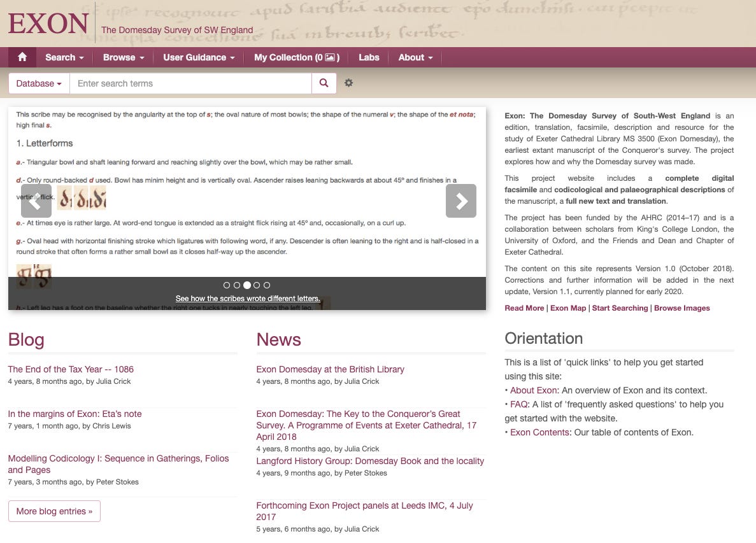This screenshot has width=756, height=543.
Task: Open 'Langford History Group' news item
Action: click(370, 461)
